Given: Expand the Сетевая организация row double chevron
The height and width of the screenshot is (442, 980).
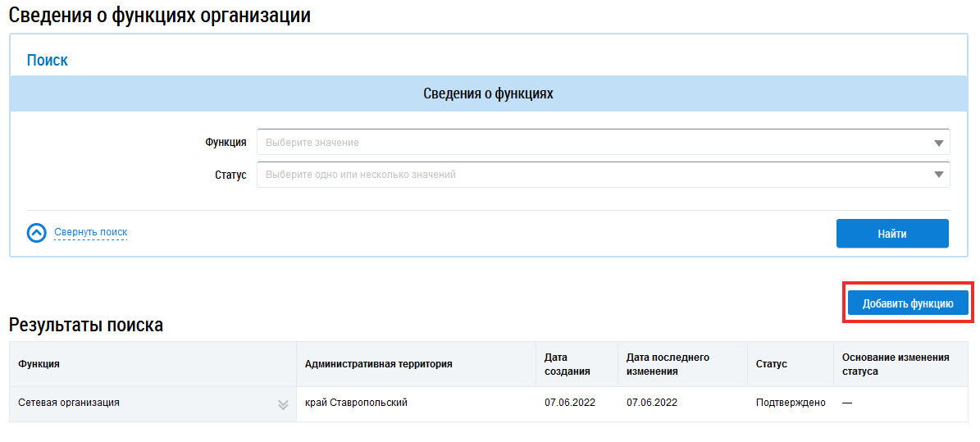Looking at the screenshot, I should tap(283, 404).
